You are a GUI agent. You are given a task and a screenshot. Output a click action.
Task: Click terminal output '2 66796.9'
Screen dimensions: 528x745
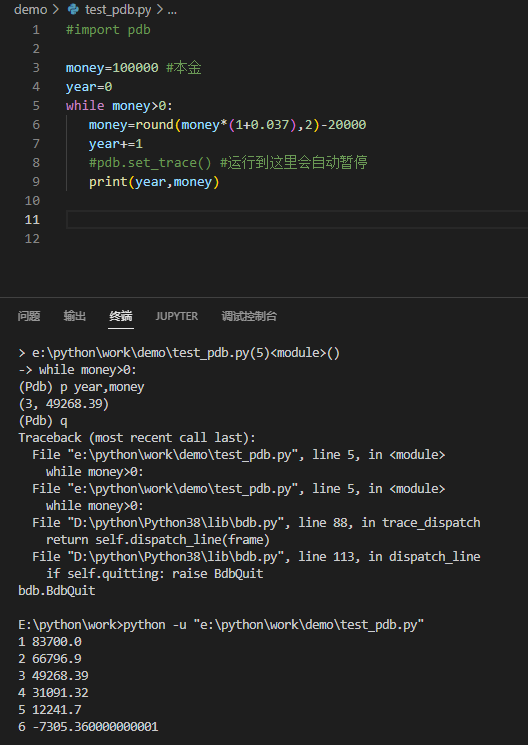(50, 659)
